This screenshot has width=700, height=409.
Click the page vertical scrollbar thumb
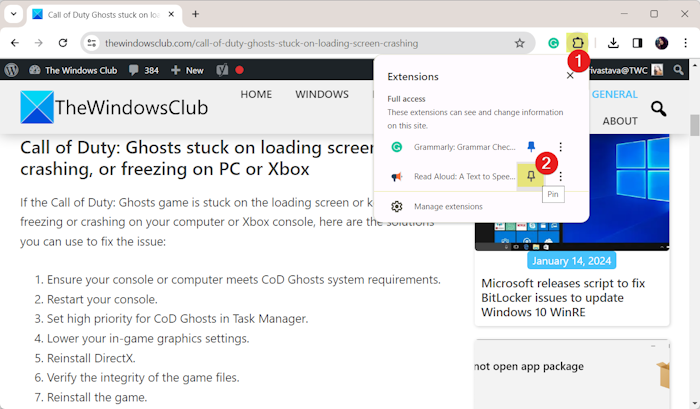point(694,125)
